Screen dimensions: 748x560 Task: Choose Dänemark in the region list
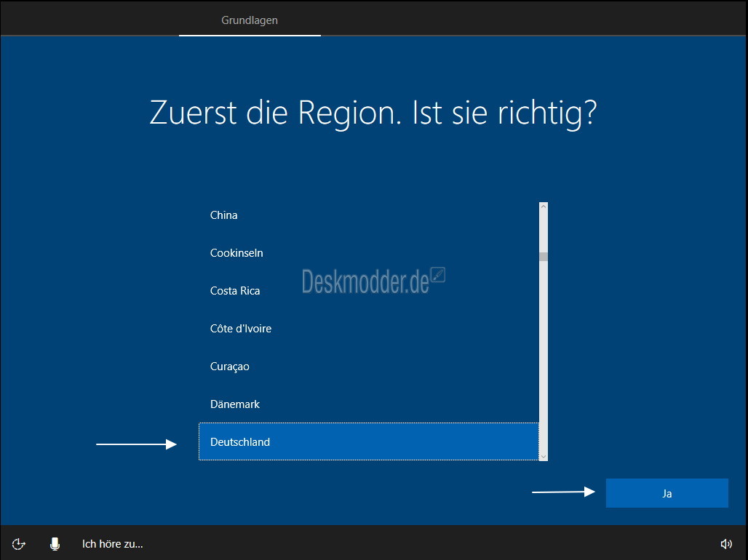click(369, 404)
